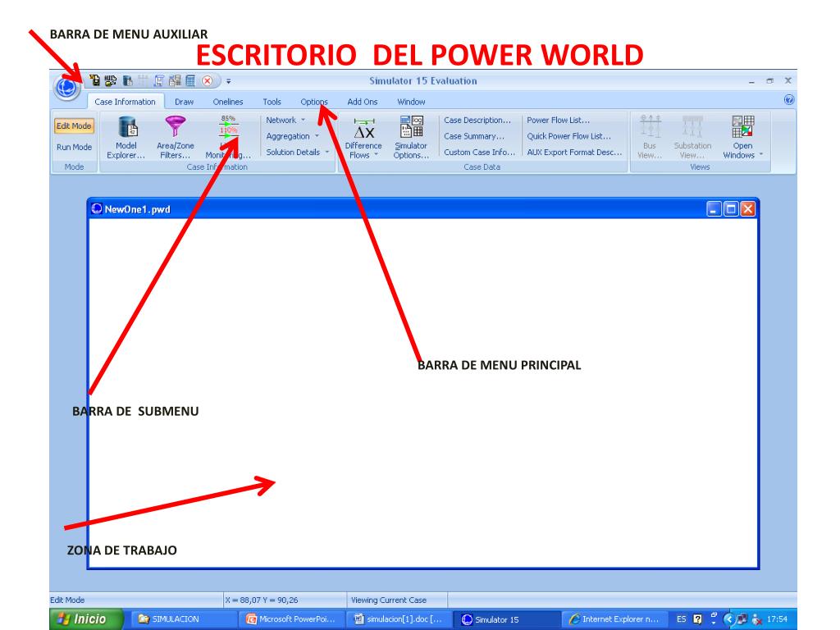Open the Options ribbon tab

[x=314, y=102]
